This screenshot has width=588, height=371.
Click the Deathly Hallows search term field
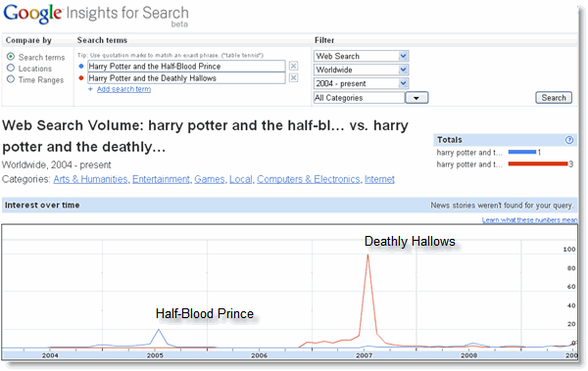pyautogui.click(x=186, y=78)
